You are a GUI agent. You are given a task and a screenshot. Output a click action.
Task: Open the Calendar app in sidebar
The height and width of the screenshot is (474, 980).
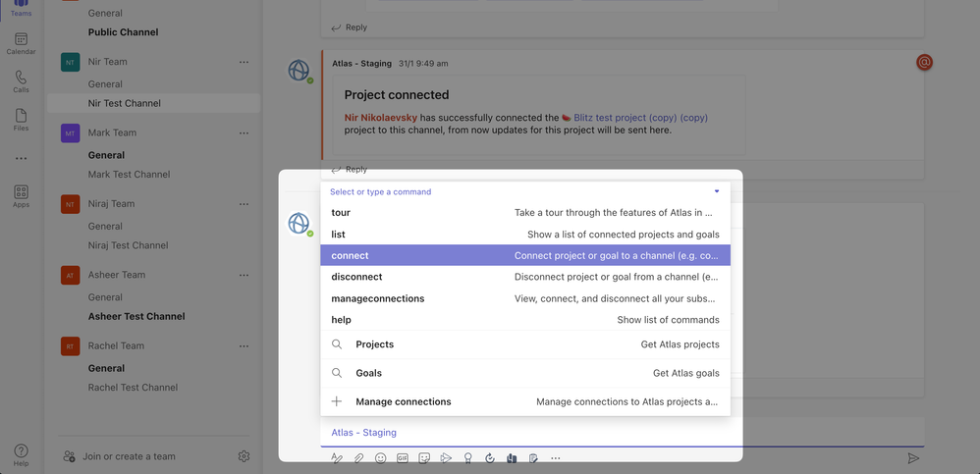(x=21, y=44)
